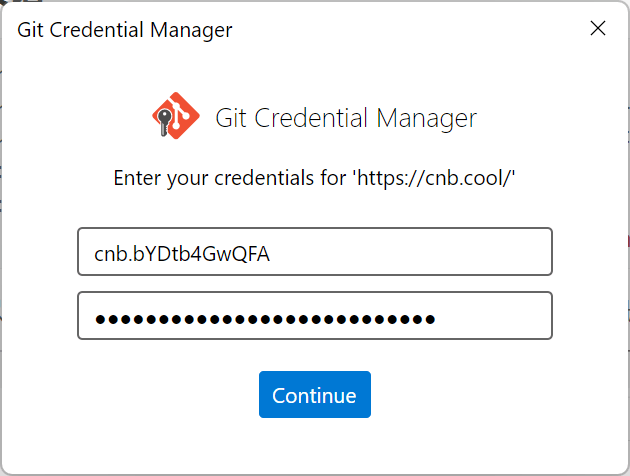Viewport: 630px width, 476px height.
Task: Click blank dialog area left of Continue
Action: click(150, 395)
